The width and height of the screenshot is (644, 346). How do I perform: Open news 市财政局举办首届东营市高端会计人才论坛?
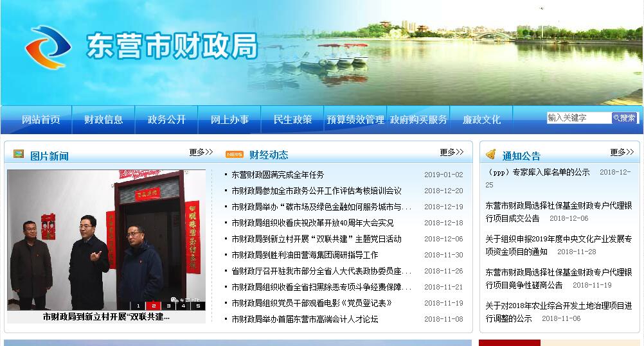click(305, 319)
